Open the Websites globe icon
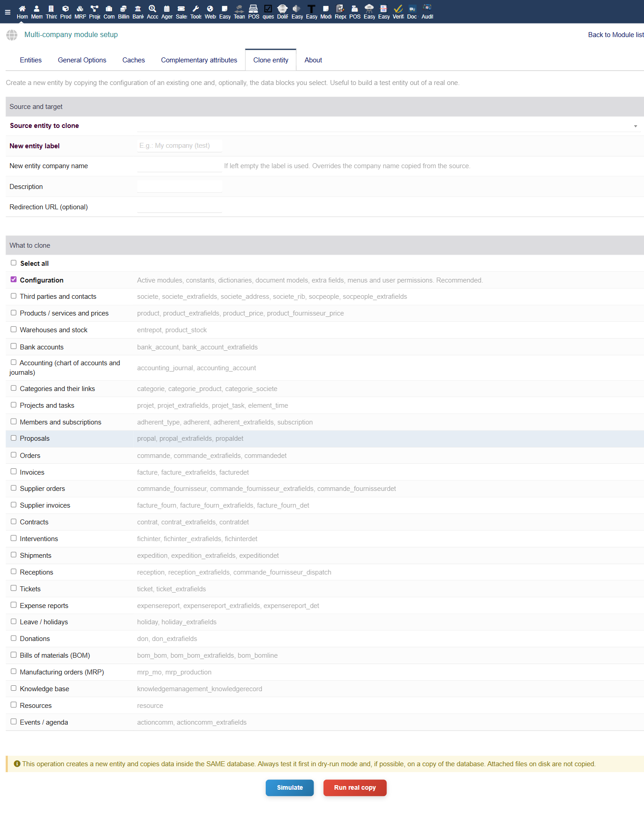The height and width of the screenshot is (820, 644). (210, 9)
